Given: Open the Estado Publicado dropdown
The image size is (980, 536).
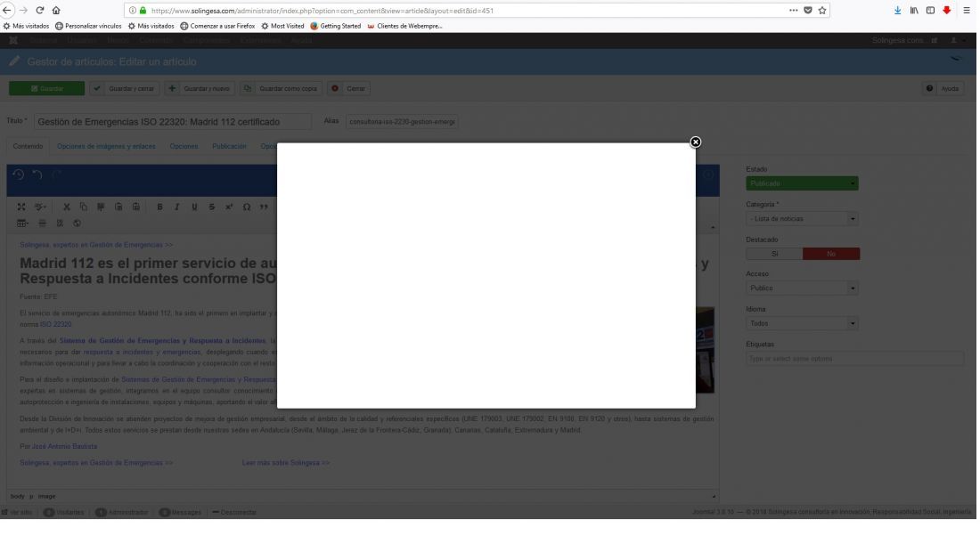Looking at the screenshot, I should tap(802, 183).
